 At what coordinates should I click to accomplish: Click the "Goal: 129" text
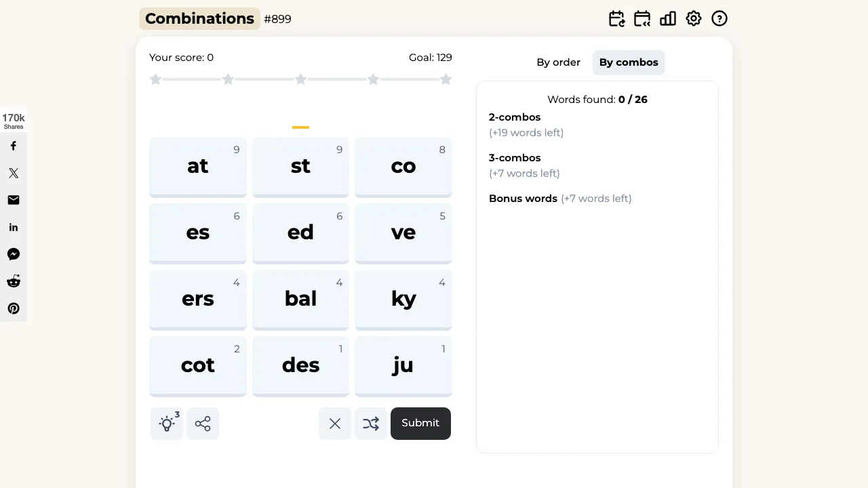click(431, 58)
